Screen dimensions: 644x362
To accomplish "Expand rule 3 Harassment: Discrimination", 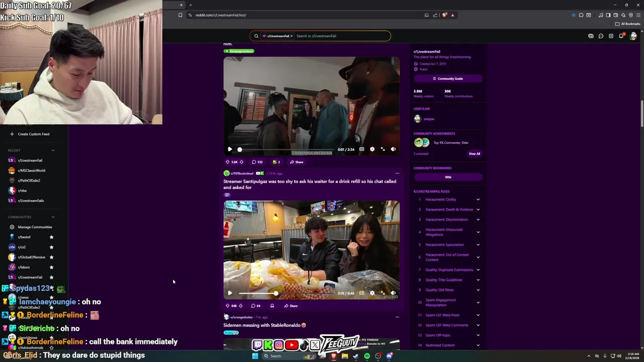I will pos(478,220).
